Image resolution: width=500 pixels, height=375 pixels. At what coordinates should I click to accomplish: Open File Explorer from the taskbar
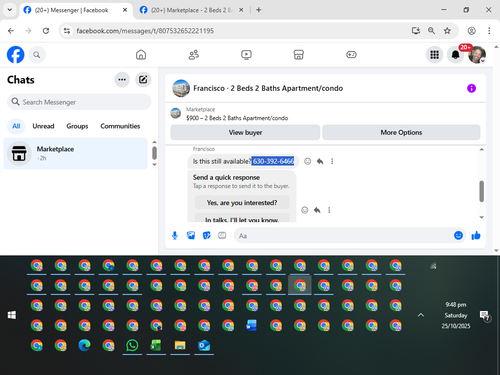180,345
